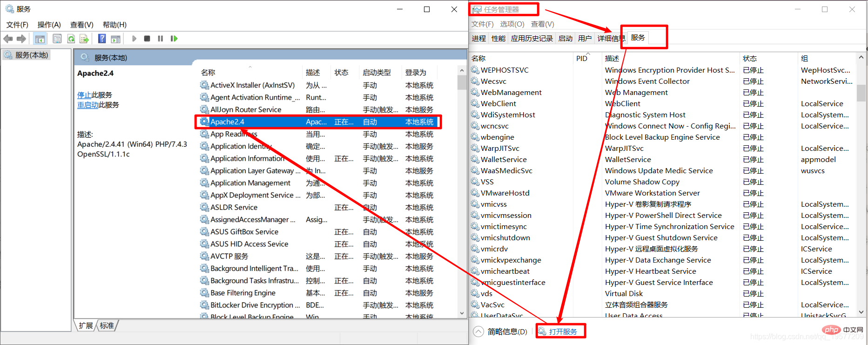868x345 pixels.
Task: Select the AVCTP 服务 row in Services
Action: pos(318,256)
